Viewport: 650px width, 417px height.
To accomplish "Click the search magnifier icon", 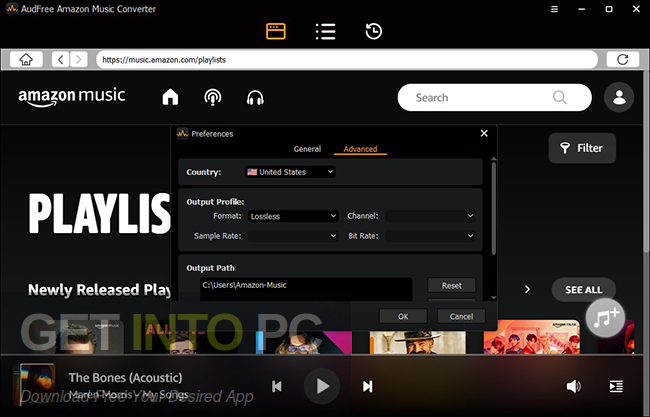I will coord(560,97).
